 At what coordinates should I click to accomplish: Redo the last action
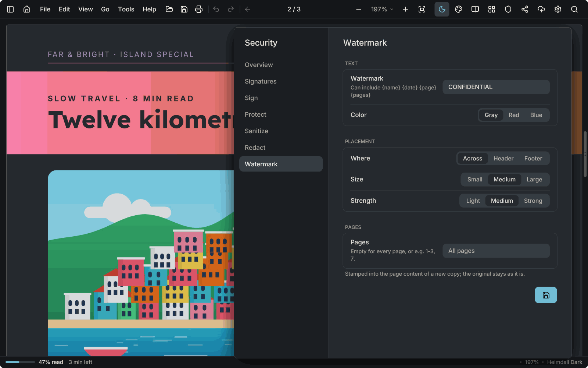pos(231,9)
